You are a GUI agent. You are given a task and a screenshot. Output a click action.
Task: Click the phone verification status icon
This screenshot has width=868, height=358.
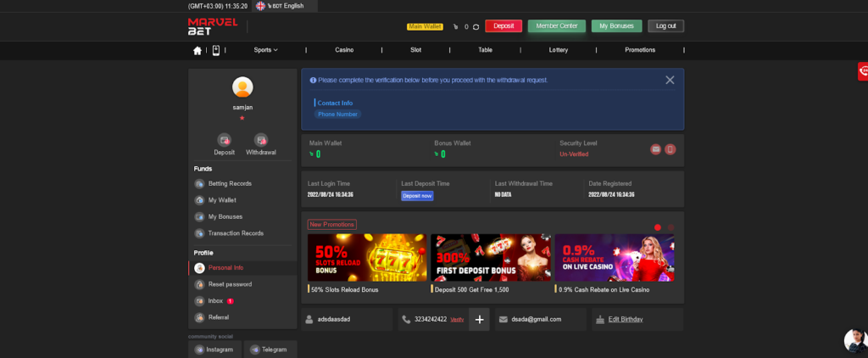[x=670, y=149]
